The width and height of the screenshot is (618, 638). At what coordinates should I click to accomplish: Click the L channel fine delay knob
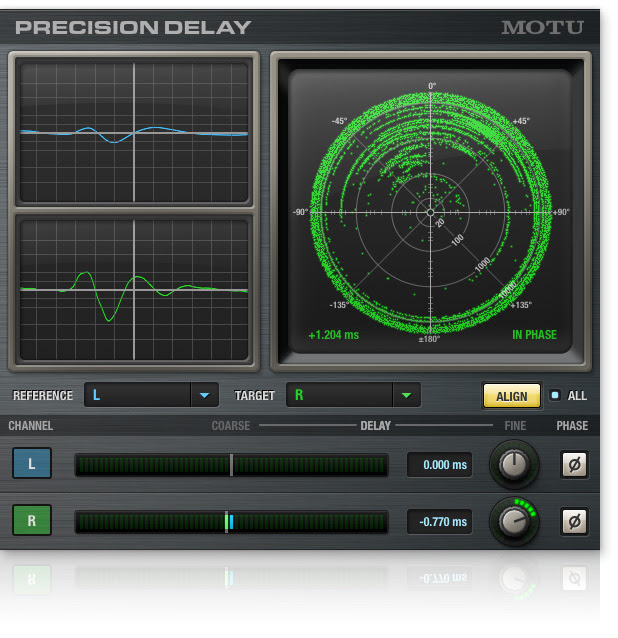tap(514, 464)
